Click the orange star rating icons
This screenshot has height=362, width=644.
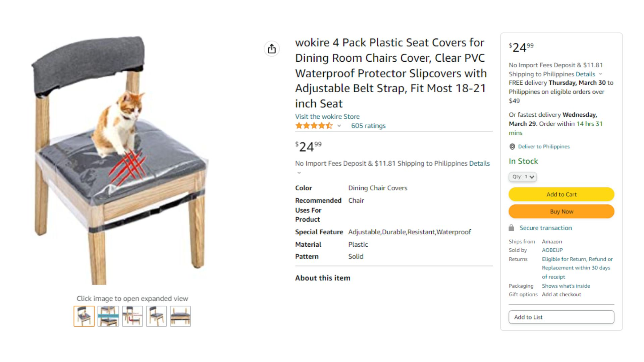pos(314,126)
